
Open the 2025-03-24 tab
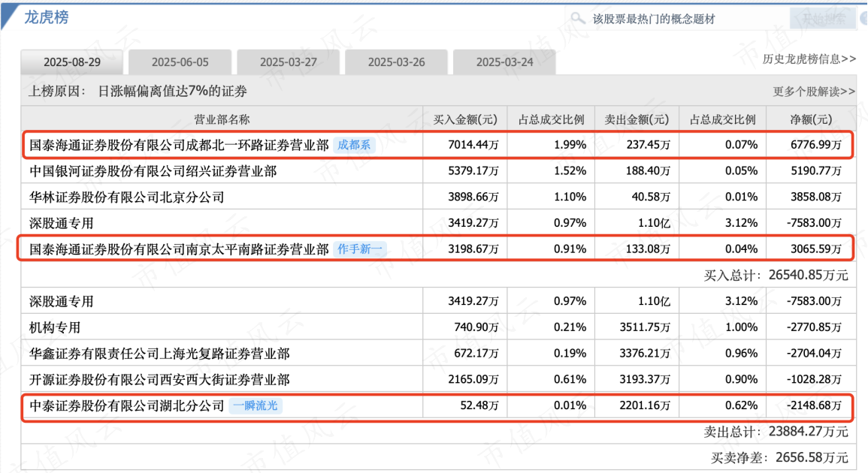coord(504,62)
